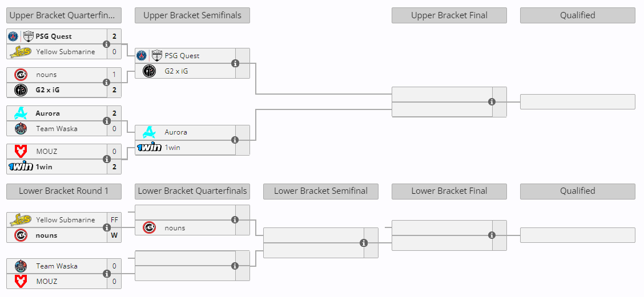Show info for Aurora vs 1win semifinal
The width and height of the screenshot is (644, 297).
click(x=235, y=140)
